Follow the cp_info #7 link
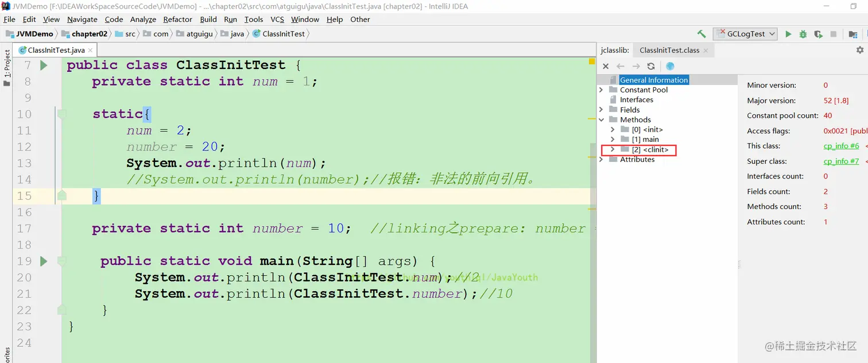Image resolution: width=868 pixels, height=363 pixels. (841, 161)
